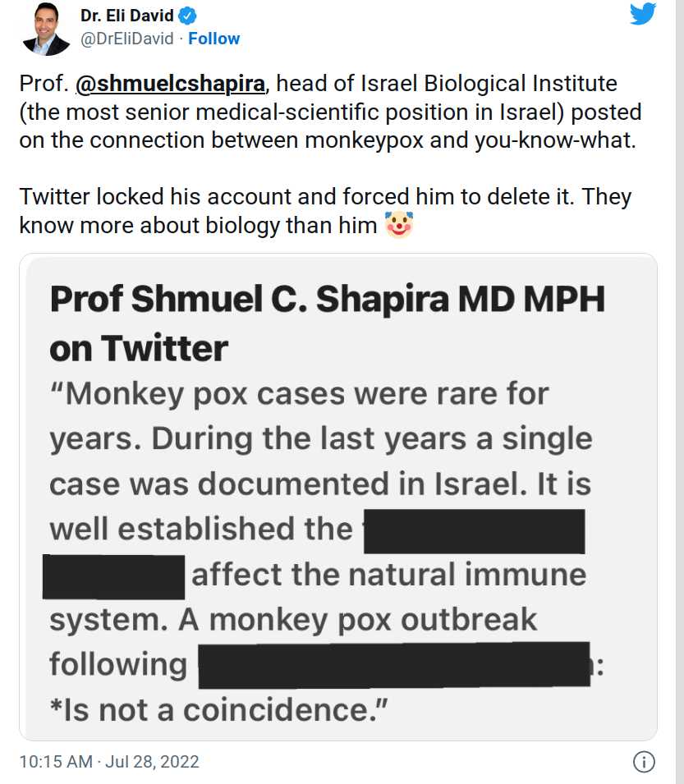The width and height of the screenshot is (684, 784).
Task: Click the black bar after "following"
Action: pos(394,664)
